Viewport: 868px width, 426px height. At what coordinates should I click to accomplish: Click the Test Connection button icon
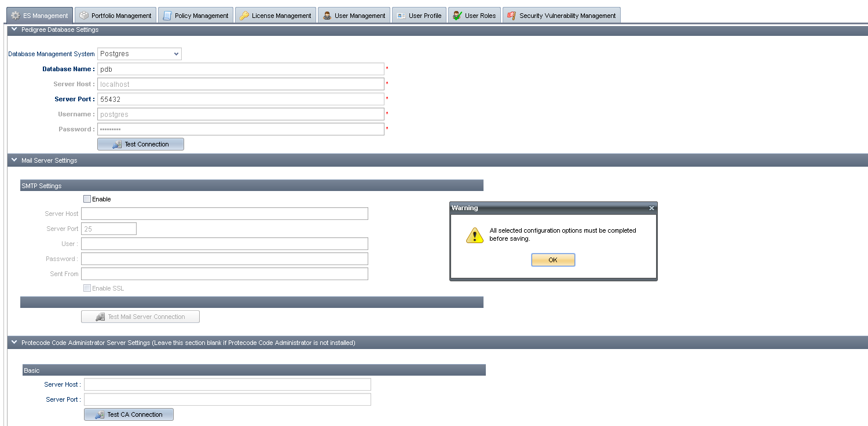click(x=117, y=144)
